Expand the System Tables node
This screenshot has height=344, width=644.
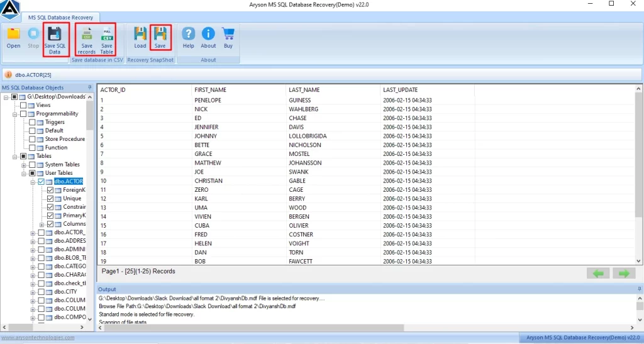tap(24, 165)
